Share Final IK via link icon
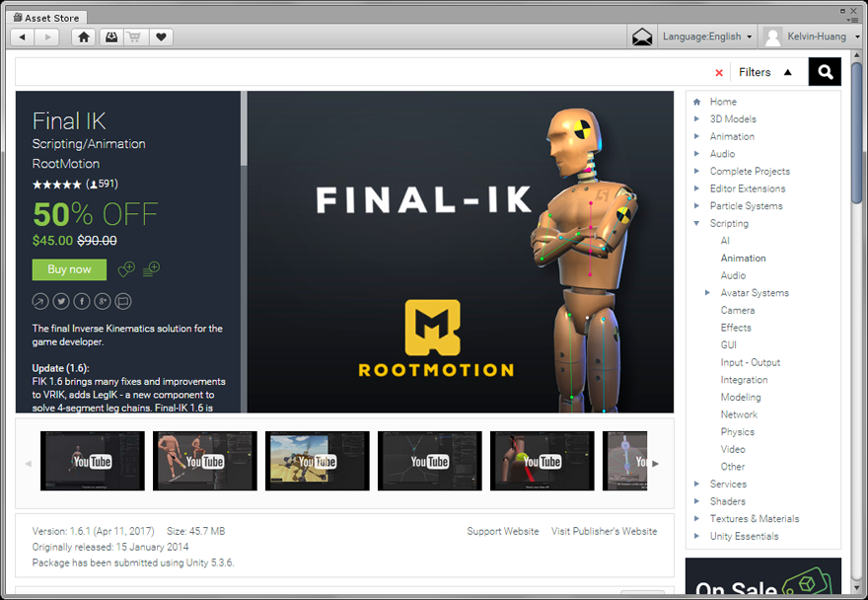Screen dimensions: 868x600 point(40,301)
